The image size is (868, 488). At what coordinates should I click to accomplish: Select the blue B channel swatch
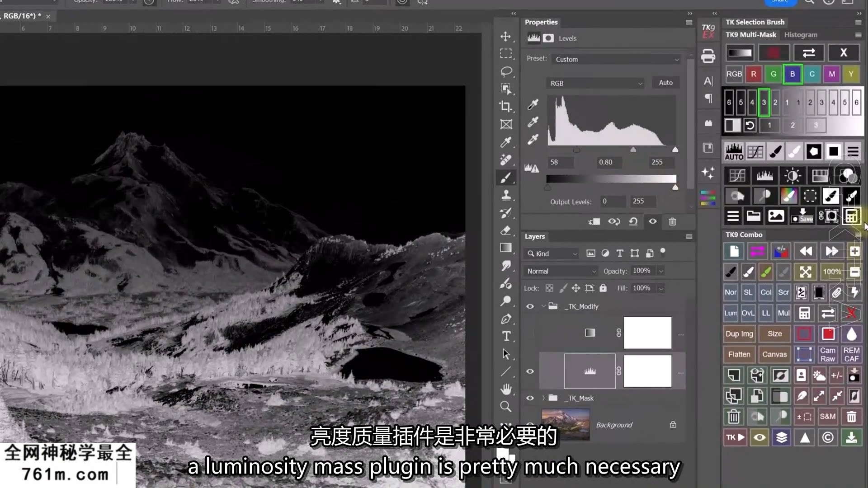point(792,74)
